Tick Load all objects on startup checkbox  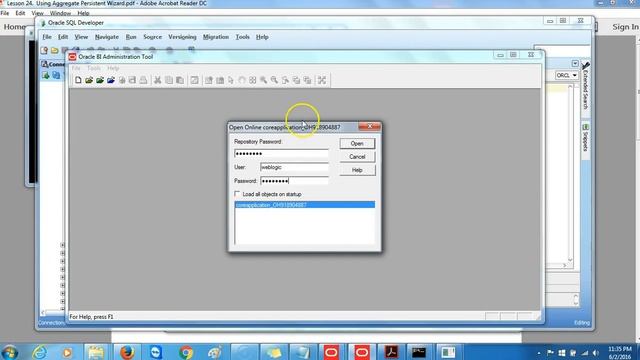237,194
